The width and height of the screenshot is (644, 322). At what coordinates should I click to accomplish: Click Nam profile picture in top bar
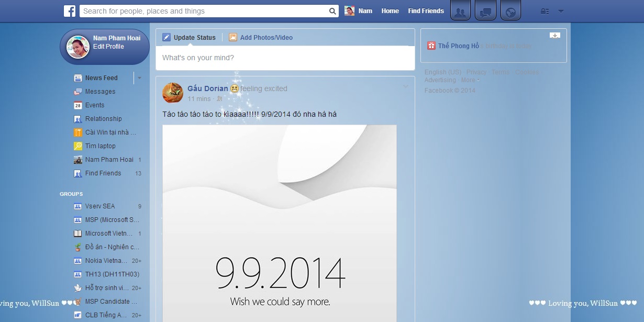tap(349, 11)
